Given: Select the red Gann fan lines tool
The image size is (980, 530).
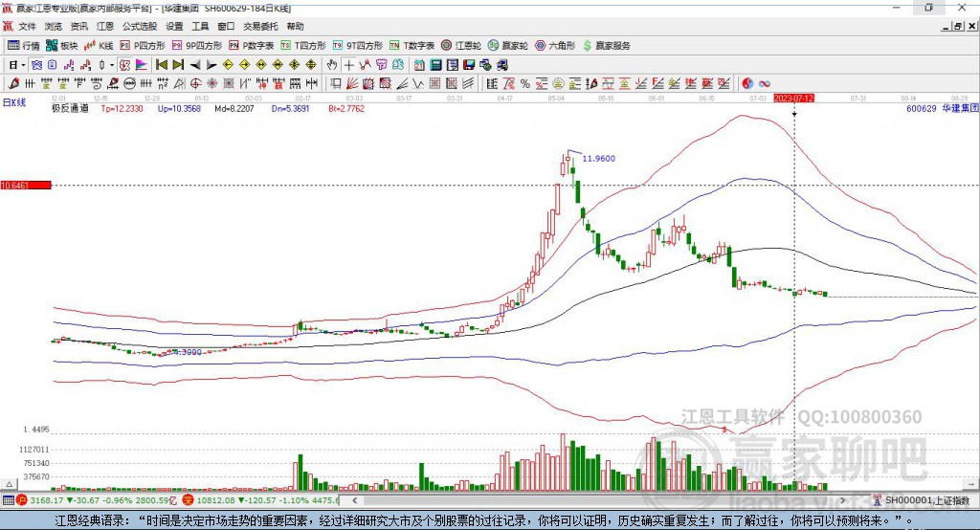Looking at the screenshot, I should 352,84.
